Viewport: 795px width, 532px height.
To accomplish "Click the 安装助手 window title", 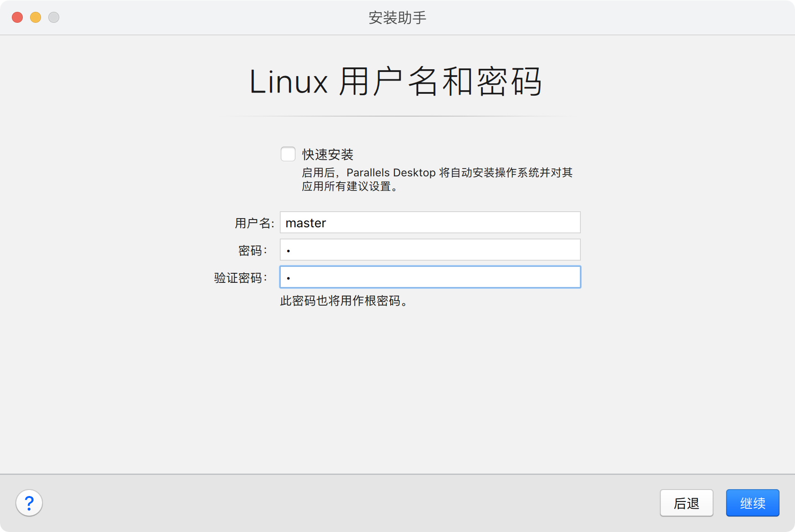I will coord(397,18).
